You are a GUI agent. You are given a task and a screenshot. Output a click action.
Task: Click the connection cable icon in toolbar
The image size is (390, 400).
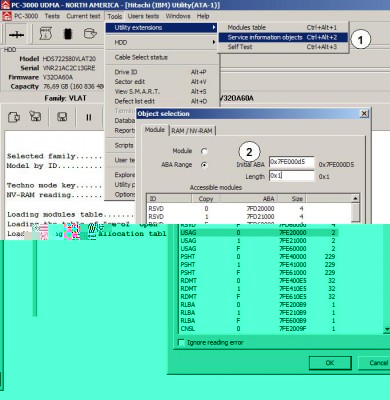click(x=16, y=34)
